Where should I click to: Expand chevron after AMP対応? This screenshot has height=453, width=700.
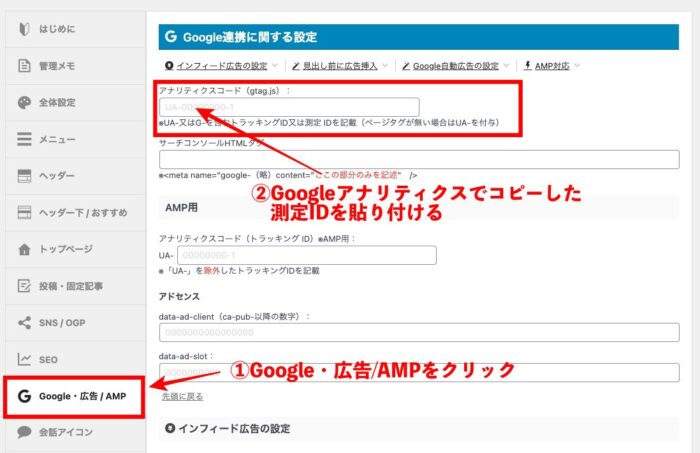[577, 66]
